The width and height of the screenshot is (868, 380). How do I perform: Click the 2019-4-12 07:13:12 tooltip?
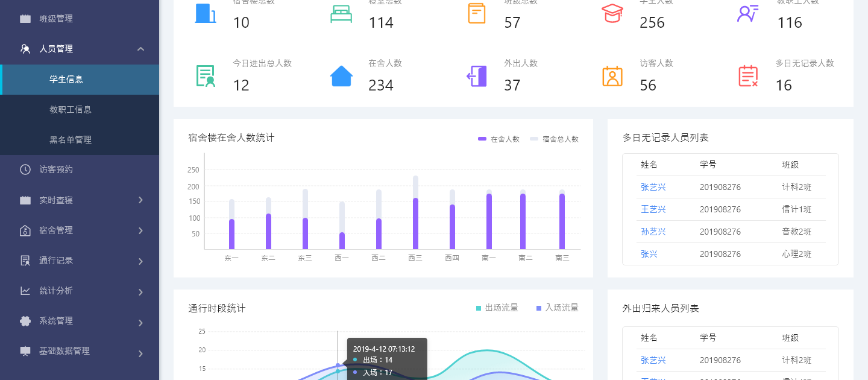coord(387,359)
